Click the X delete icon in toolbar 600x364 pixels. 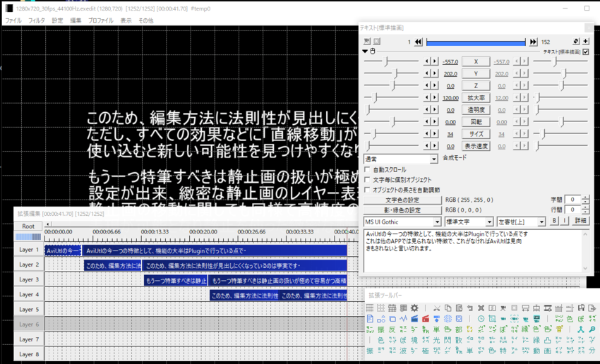pyautogui.click(x=481, y=308)
